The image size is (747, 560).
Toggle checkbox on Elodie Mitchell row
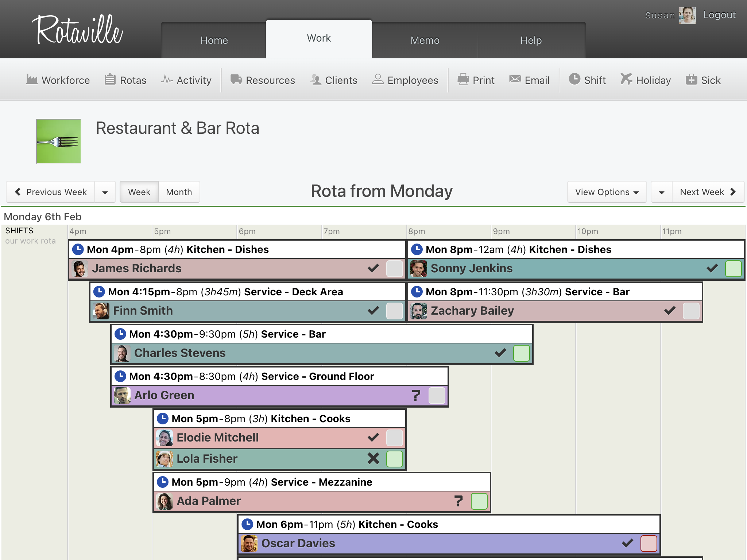pyautogui.click(x=395, y=438)
